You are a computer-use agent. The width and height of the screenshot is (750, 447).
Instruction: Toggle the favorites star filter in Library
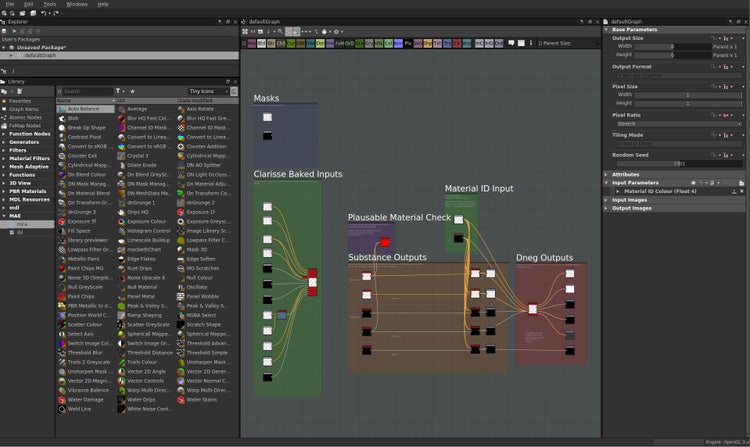[132, 91]
